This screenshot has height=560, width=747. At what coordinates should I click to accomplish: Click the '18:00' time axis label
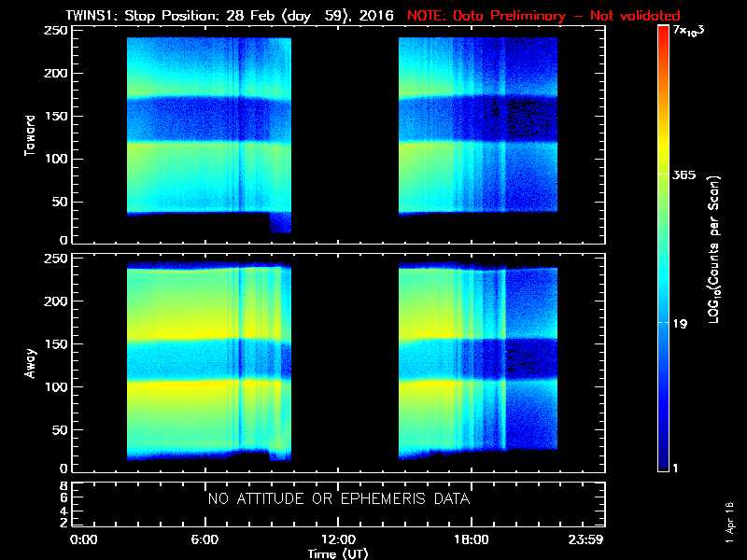(x=472, y=539)
